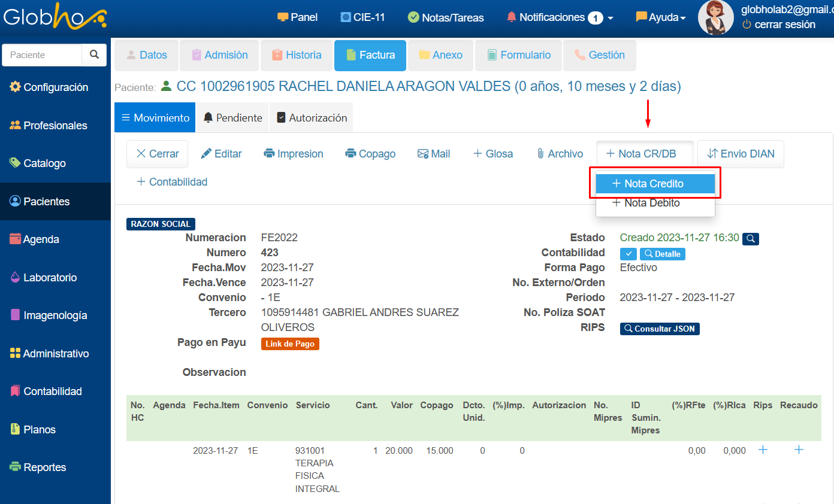Toggle the Contabilidad checkmark button
This screenshot has height=504, width=834.
click(x=628, y=254)
